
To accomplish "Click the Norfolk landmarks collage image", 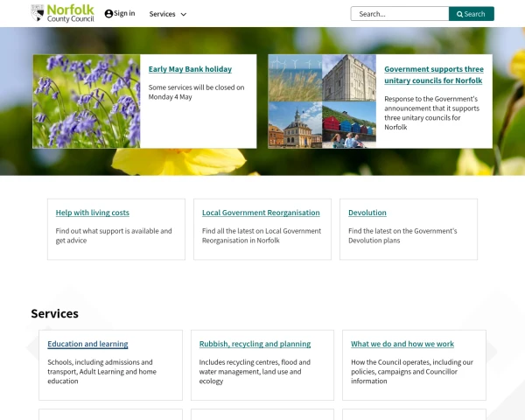I will click(x=322, y=101).
